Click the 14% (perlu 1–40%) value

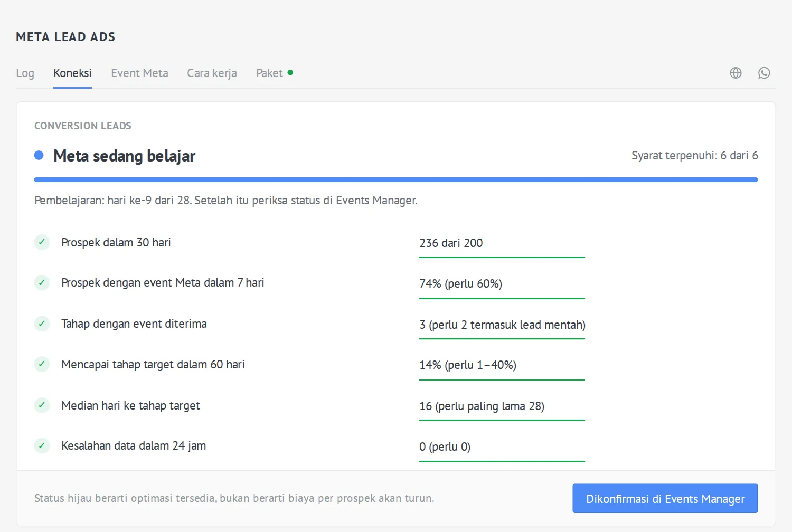pyautogui.click(x=468, y=365)
